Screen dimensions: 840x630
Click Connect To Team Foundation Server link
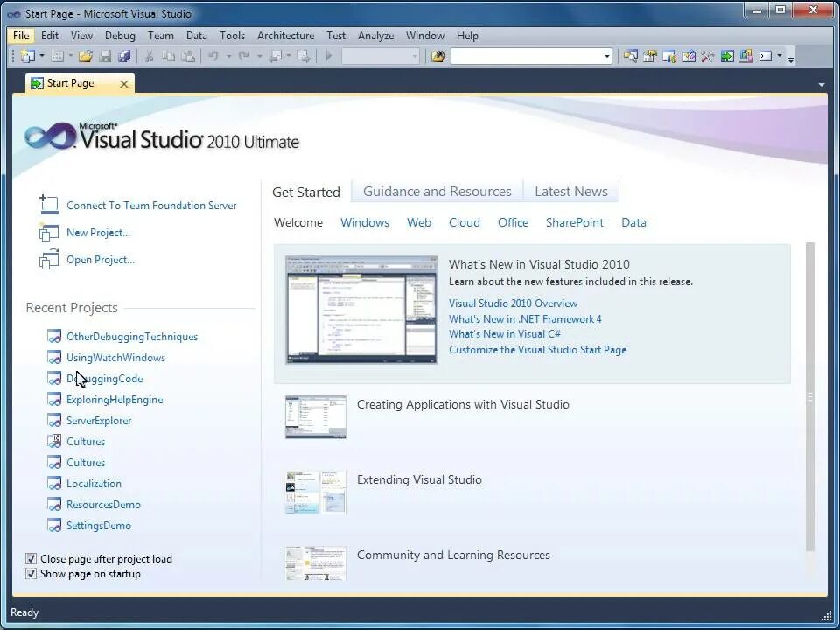tap(151, 206)
